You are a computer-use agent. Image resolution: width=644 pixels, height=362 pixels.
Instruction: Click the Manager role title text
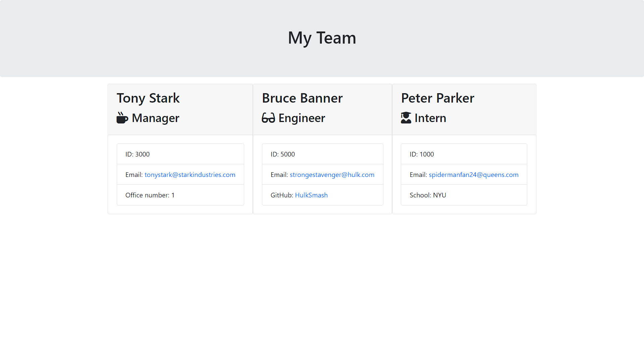(155, 118)
